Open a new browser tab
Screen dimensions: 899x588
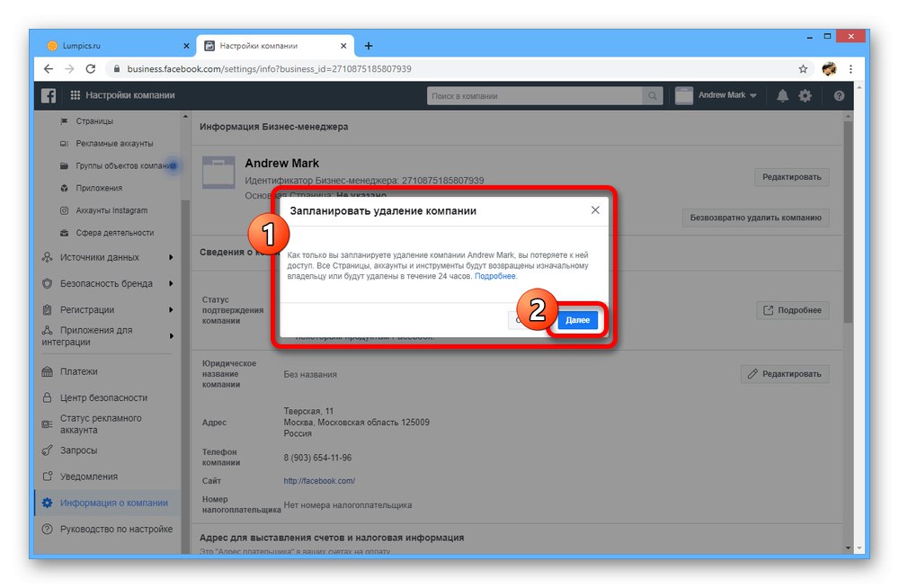pyautogui.click(x=369, y=46)
